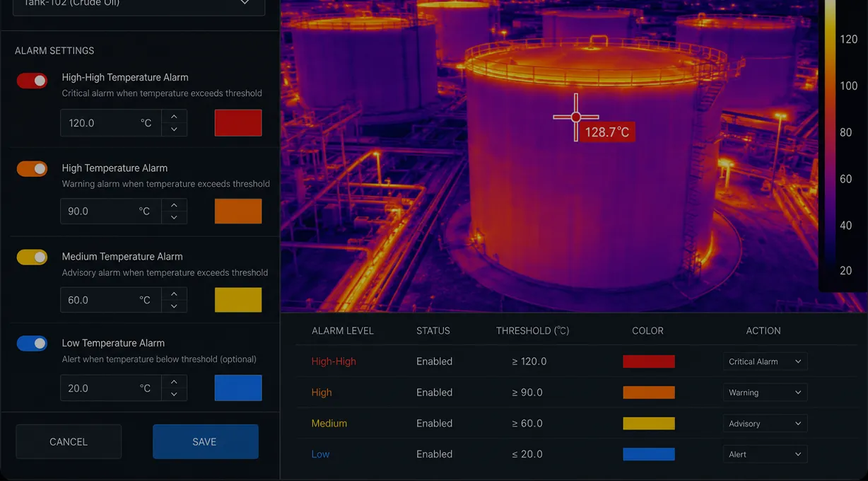Click the ACTION column header
The height and width of the screenshot is (481, 868).
click(763, 331)
